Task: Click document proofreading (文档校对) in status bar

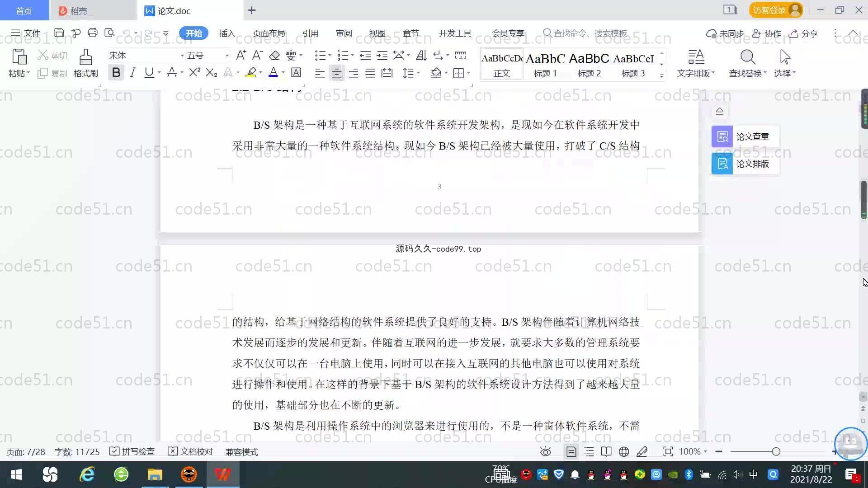Action: click(x=190, y=451)
